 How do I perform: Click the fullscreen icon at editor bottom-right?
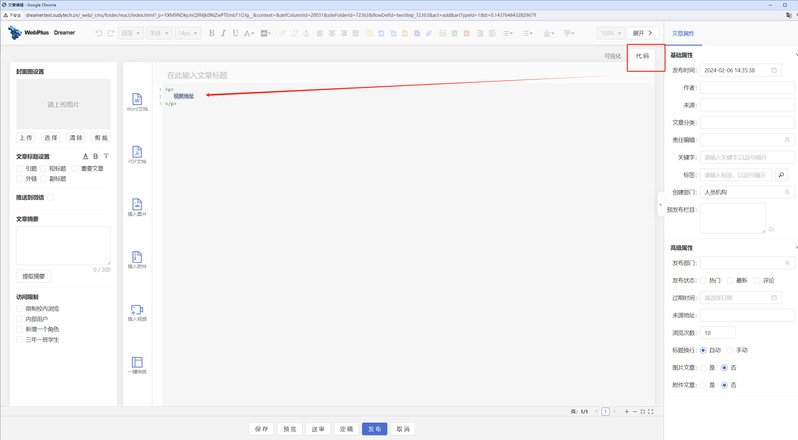650,412
